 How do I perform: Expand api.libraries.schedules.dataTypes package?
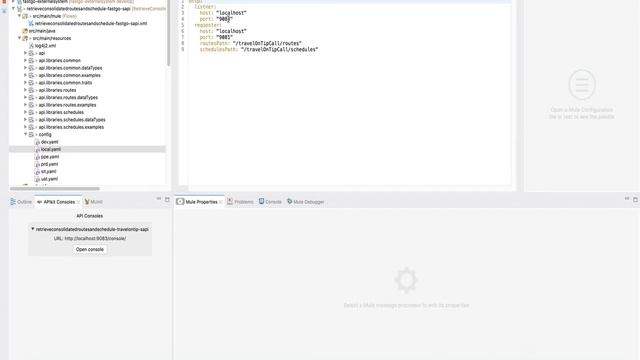click(x=25, y=120)
